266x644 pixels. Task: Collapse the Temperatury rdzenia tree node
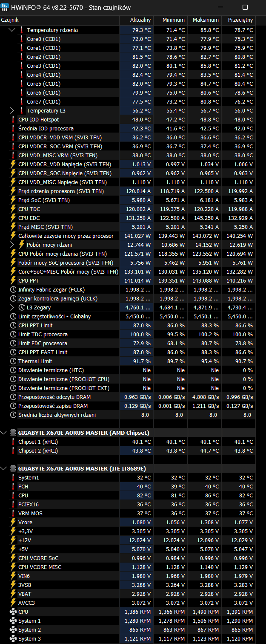12,30
